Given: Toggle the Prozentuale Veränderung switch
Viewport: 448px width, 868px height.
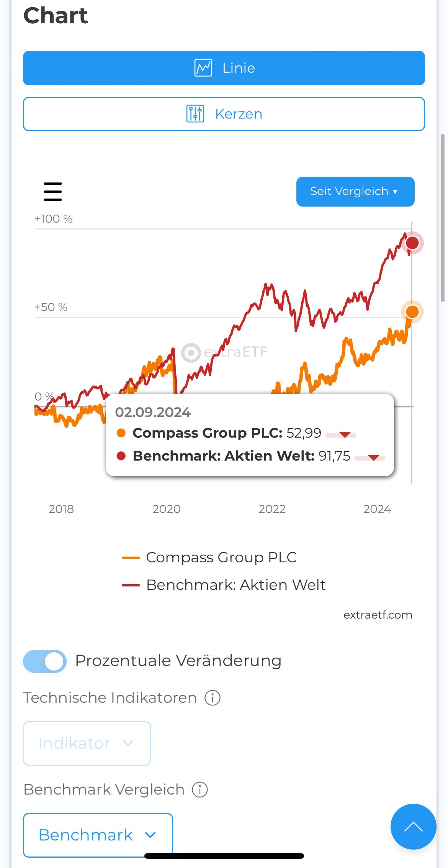Looking at the screenshot, I should [45, 661].
